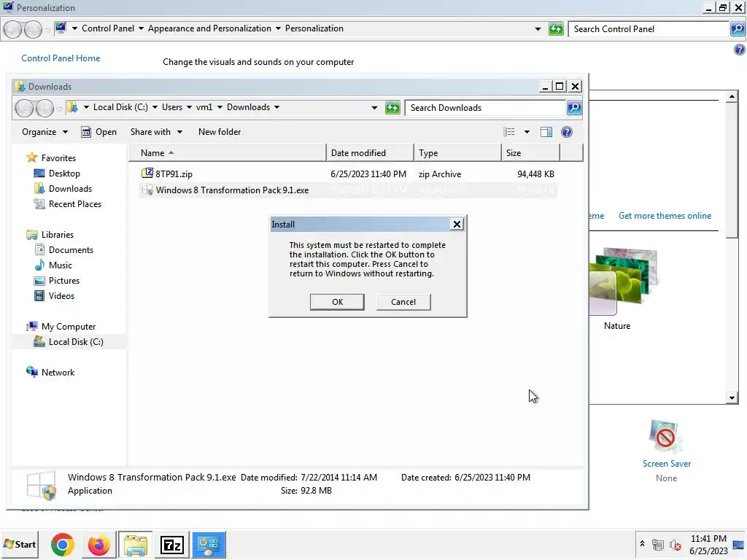Open the Music library
747x560 pixels.
coord(60,265)
